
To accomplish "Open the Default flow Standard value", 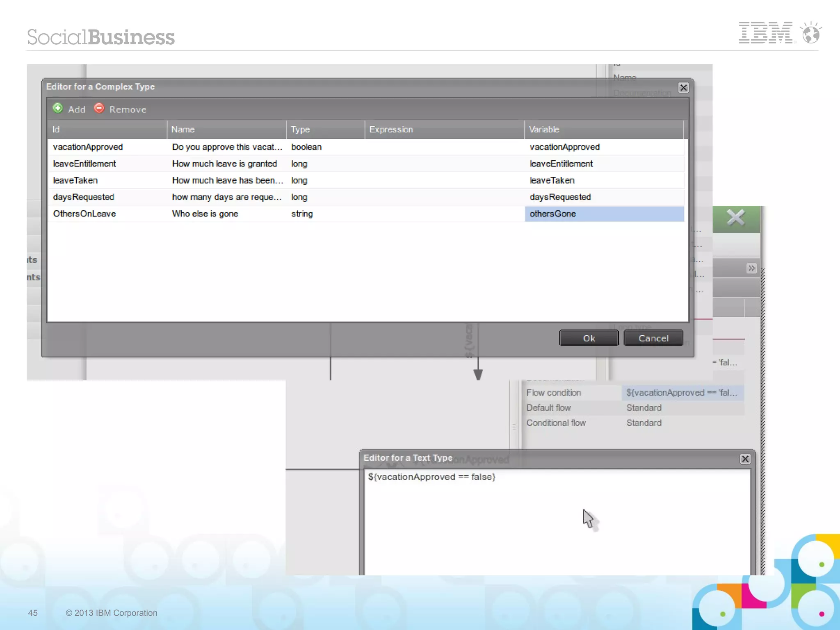I will tap(644, 408).
